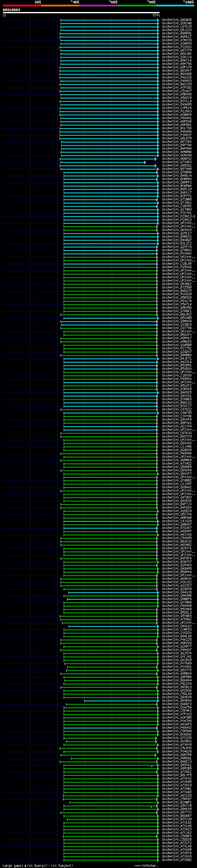Open hit UniRef100_Q38IW8
Viewport: 197px width, 868px height.
(x=177, y=23)
